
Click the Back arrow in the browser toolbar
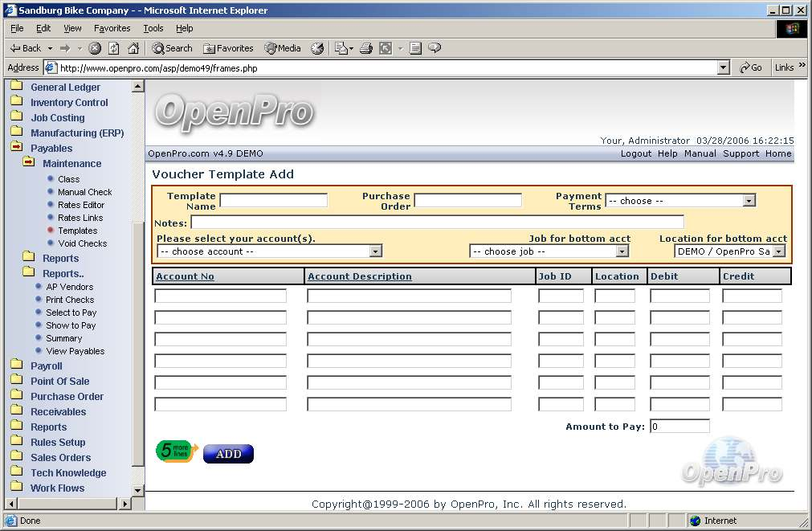[25, 48]
